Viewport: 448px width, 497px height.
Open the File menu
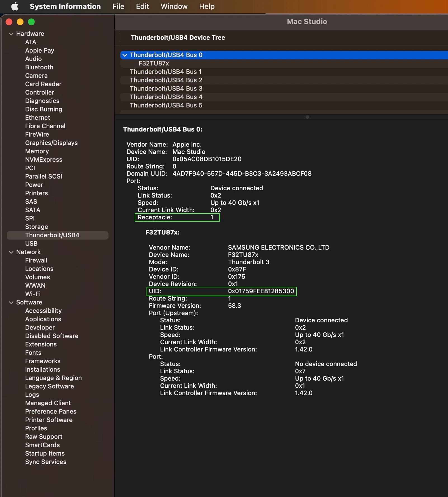click(118, 6)
